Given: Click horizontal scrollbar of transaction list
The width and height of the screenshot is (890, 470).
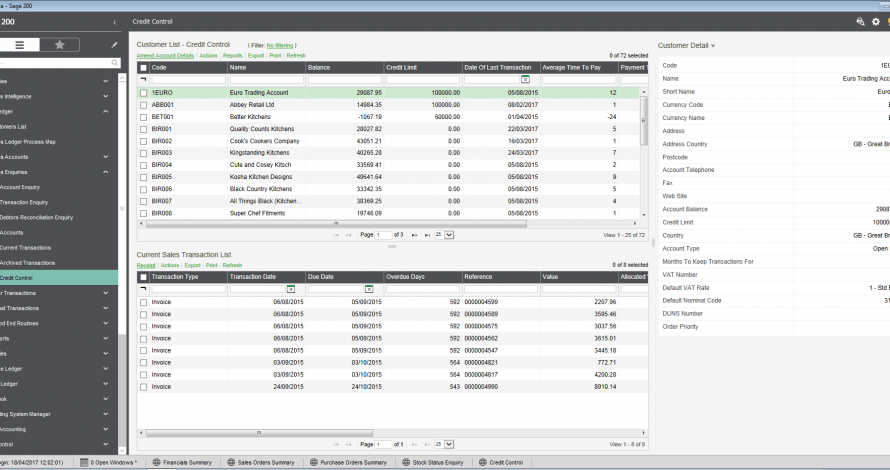Looking at the screenshot, I should [259, 433].
